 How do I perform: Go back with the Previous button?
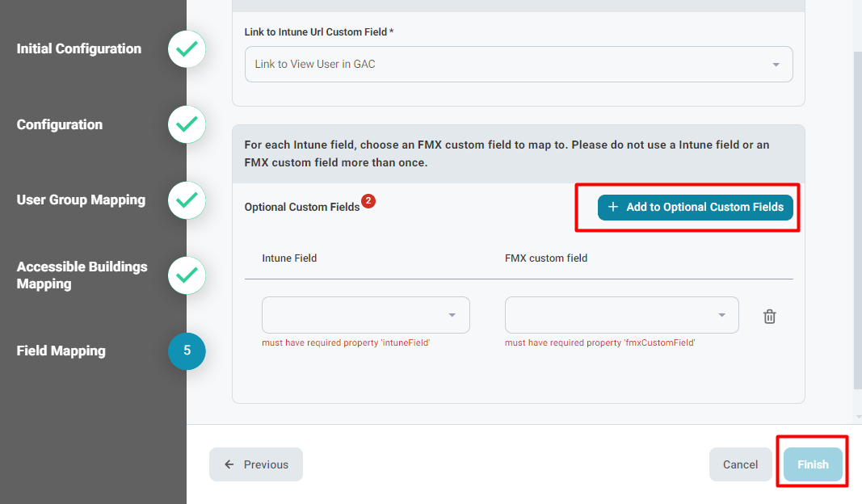coord(256,464)
